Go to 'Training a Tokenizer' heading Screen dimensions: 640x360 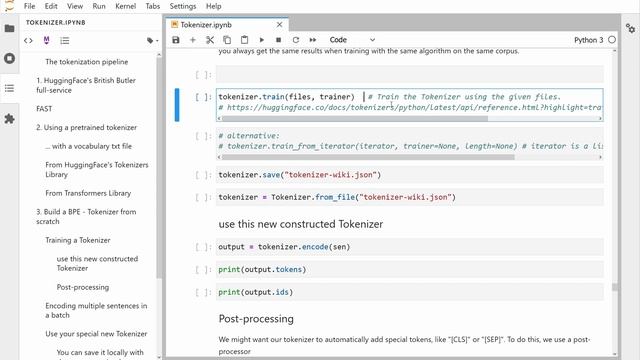click(x=78, y=240)
